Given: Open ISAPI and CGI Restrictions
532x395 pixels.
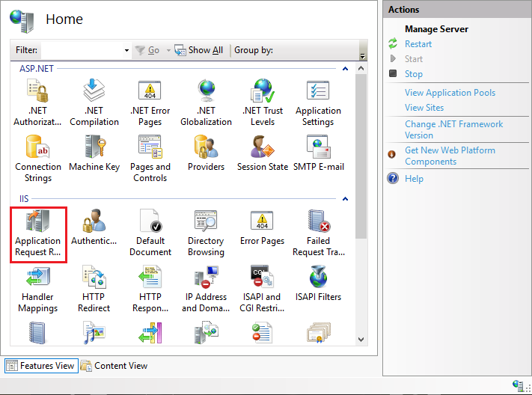Looking at the screenshot, I should (x=262, y=289).
